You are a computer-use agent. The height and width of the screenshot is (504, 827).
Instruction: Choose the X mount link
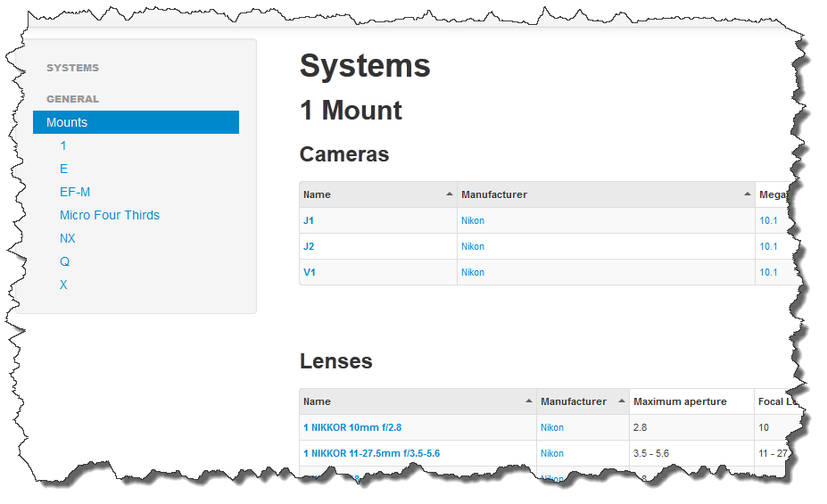(63, 285)
